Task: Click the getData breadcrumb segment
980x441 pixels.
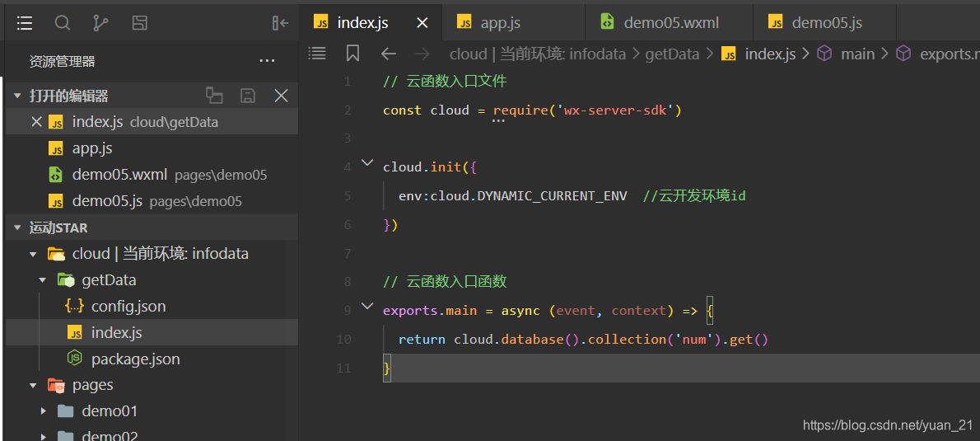Action: click(672, 54)
